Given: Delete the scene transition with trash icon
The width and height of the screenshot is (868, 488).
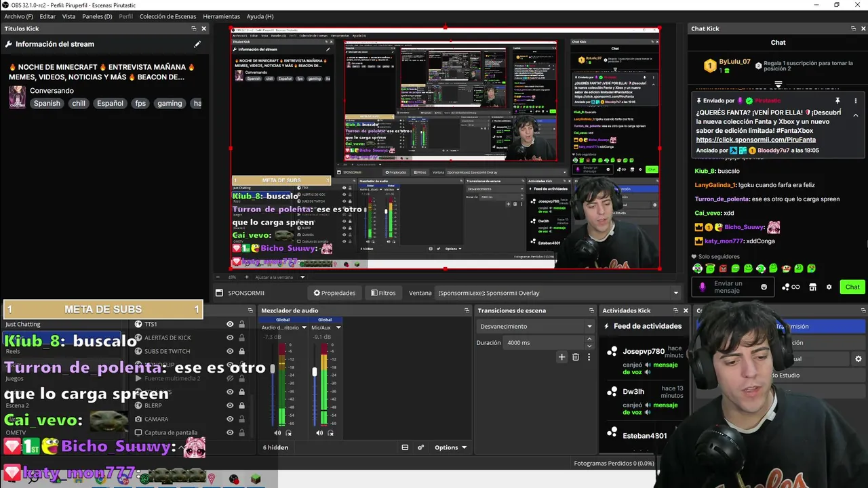Looking at the screenshot, I should click(576, 357).
